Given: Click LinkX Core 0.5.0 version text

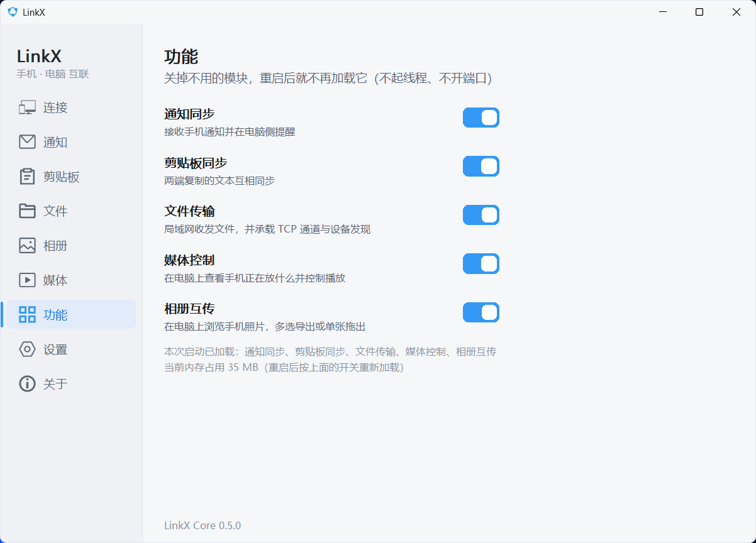Looking at the screenshot, I should 203,525.
